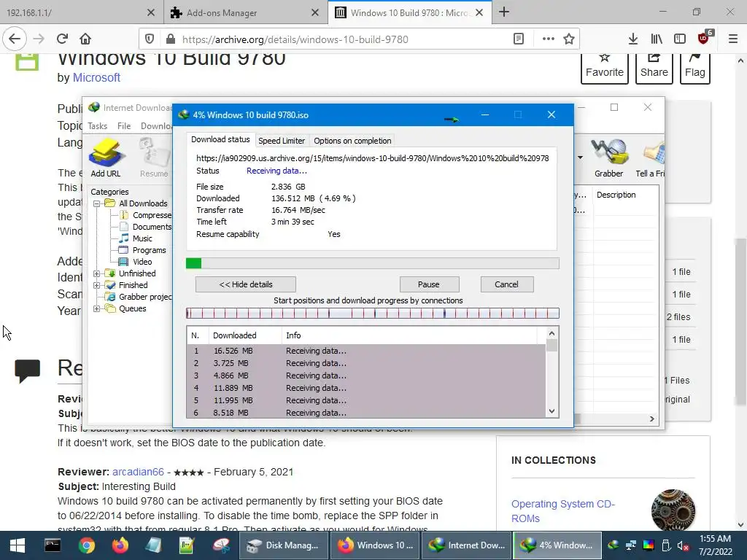The height and width of the screenshot is (560, 747).
Task: Open Firefox downloads panel
Action: (x=633, y=39)
